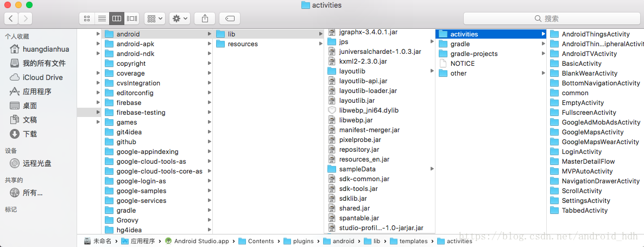Select the highlighted activities folder
Image resolution: width=644 pixels, height=247 pixels.
pos(491,34)
